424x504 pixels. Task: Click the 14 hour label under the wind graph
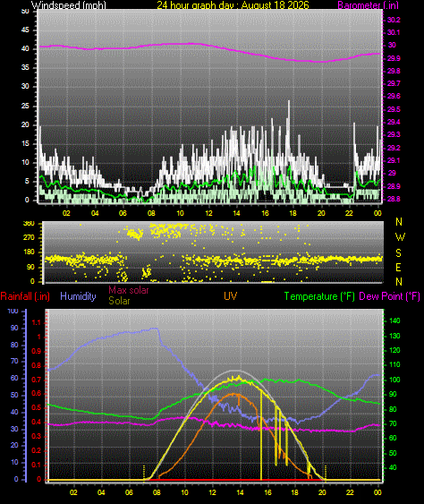pyautogui.click(x=236, y=213)
